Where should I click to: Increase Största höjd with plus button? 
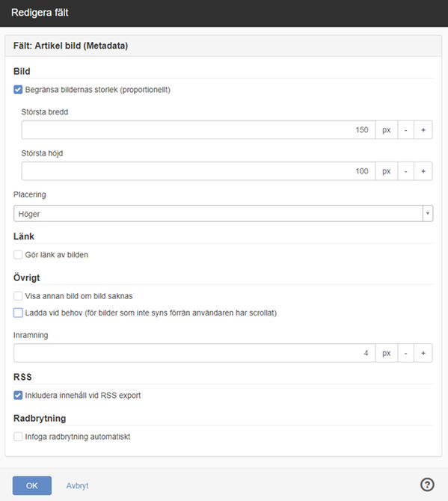pyautogui.click(x=423, y=171)
